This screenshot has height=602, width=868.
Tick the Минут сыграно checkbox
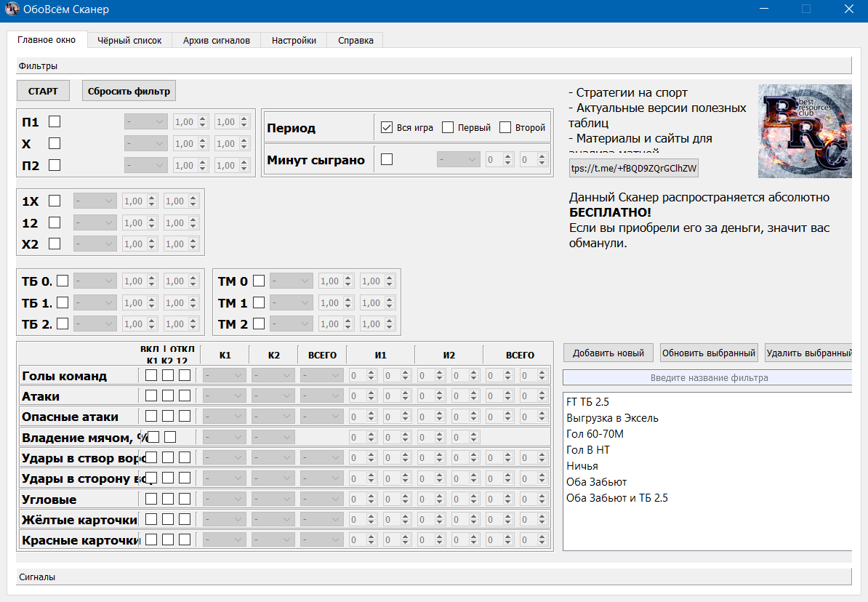(x=387, y=159)
